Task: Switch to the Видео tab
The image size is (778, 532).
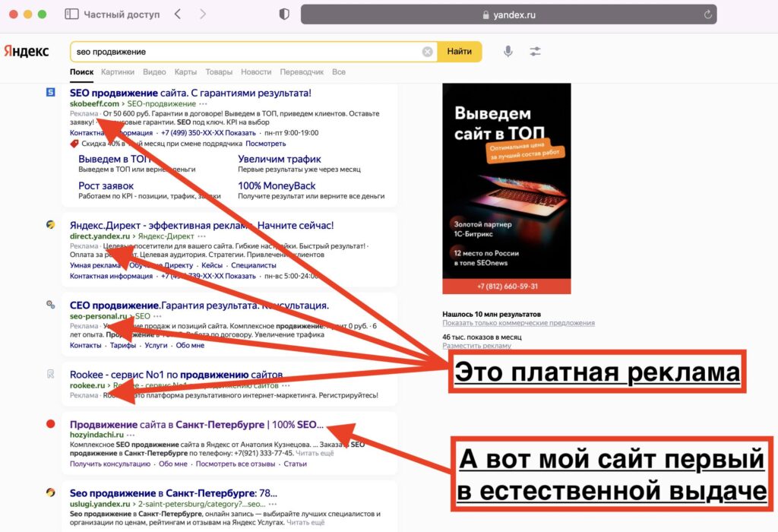Action: click(154, 72)
